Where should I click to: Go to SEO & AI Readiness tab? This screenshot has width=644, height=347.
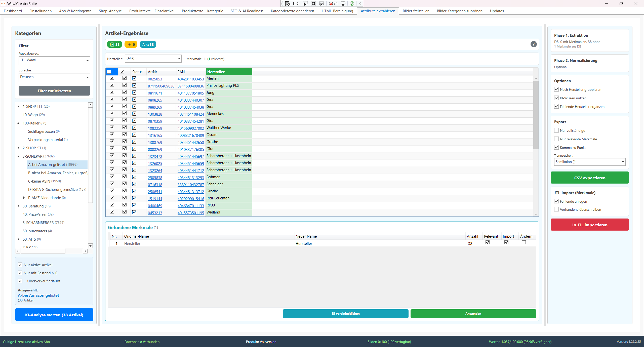tap(247, 11)
